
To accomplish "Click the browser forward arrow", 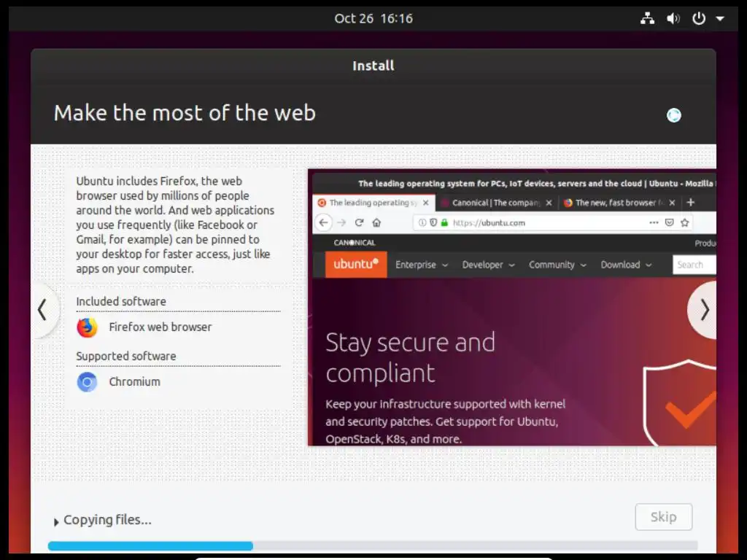I will tap(341, 222).
